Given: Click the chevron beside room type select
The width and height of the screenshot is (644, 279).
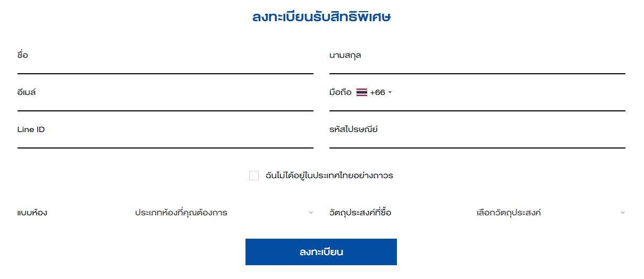Looking at the screenshot, I should click(x=311, y=213).
